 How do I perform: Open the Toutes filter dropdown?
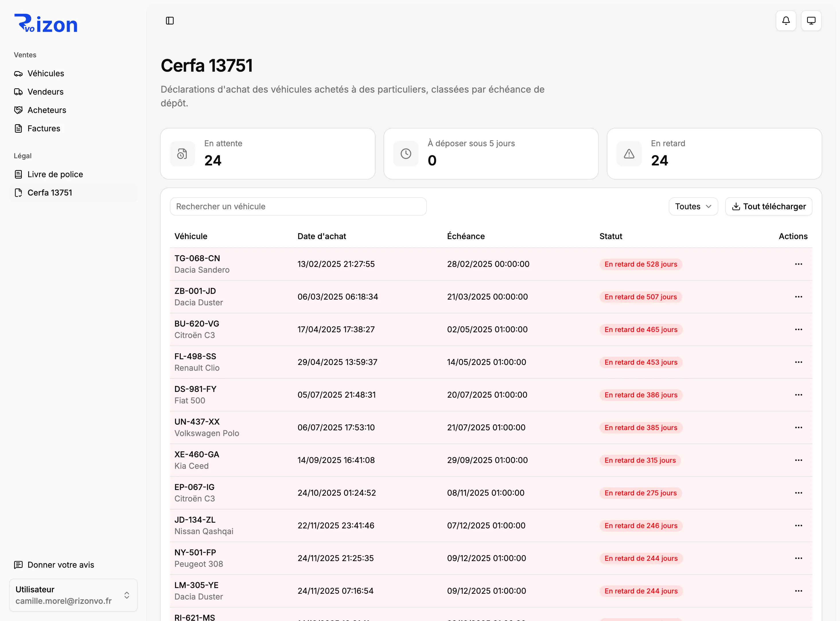(x=693, y=206)
